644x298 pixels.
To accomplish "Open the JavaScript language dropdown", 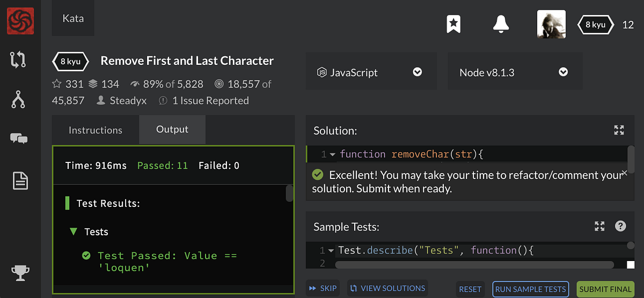I will [x=371, y=71].
